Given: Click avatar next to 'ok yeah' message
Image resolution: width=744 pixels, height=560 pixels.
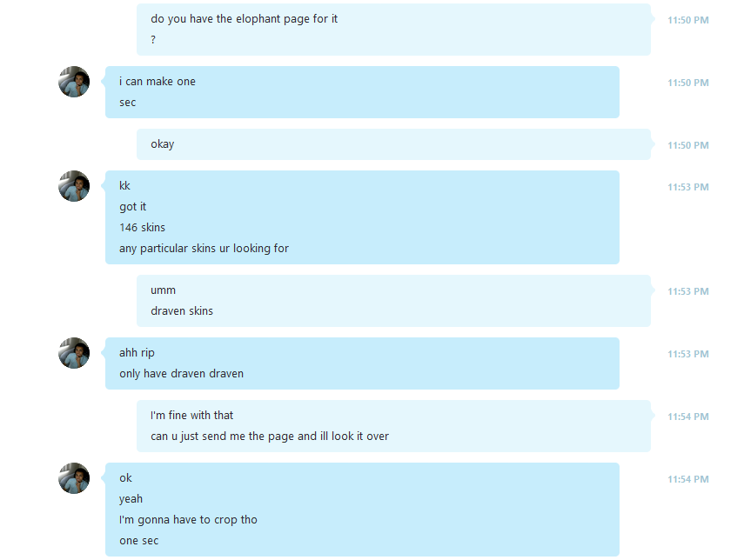Looking at the screenshot, I should point(74,478).
